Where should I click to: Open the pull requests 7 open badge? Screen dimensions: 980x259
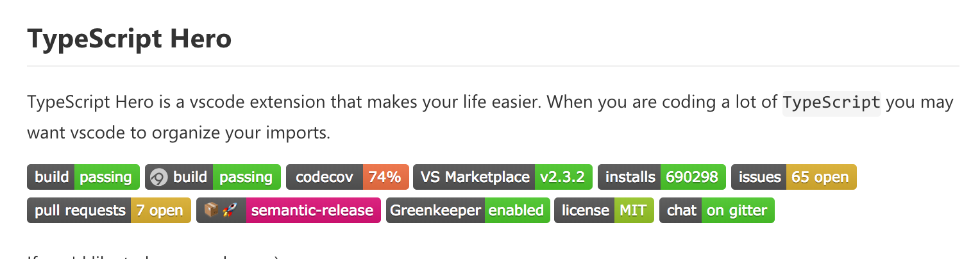point(109,210)
